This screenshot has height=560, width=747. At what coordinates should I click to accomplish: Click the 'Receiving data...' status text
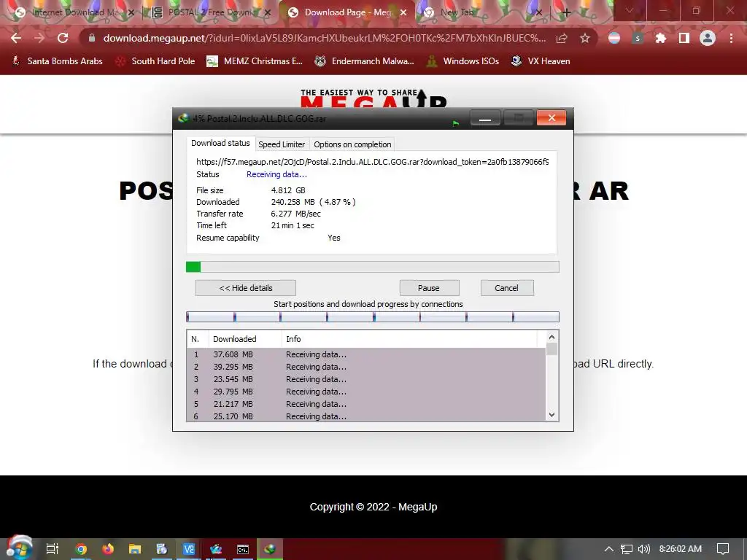276,174
